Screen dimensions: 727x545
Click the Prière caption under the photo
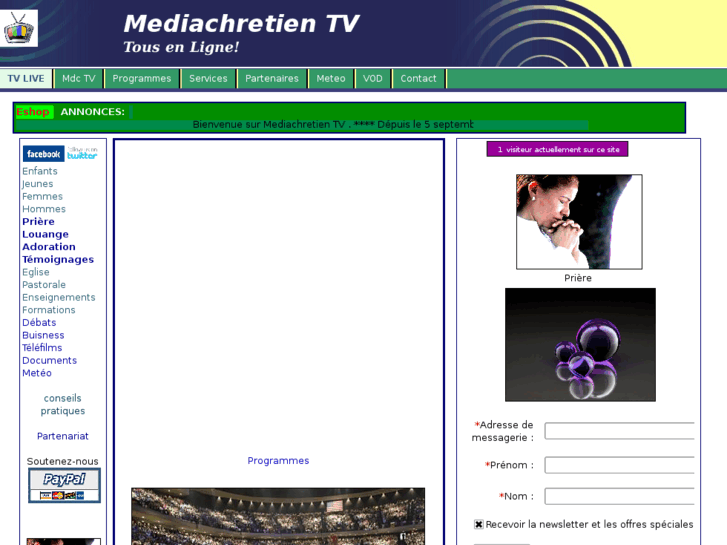(578, 278)
